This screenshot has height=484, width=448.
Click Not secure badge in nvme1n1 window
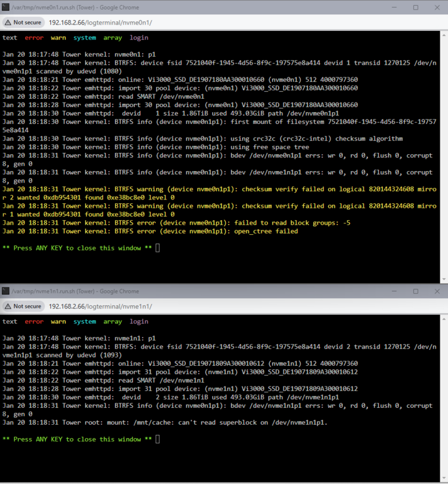(x=23, y=306)
